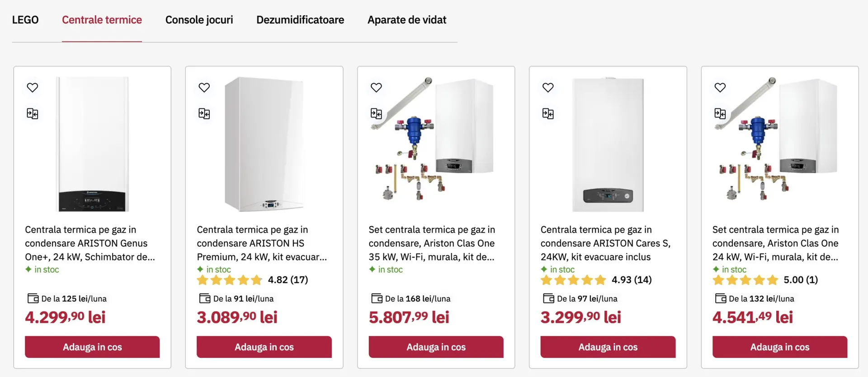This screenshot has height=377, width=868.
Task: Add the 4.299,90 lei boiler to cart
Action: 92,347
